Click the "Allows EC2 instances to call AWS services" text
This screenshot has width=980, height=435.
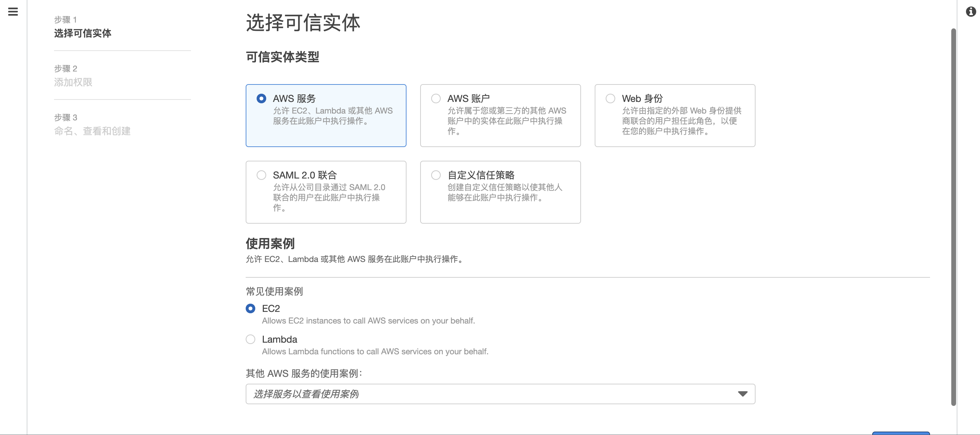coord(368,320)
